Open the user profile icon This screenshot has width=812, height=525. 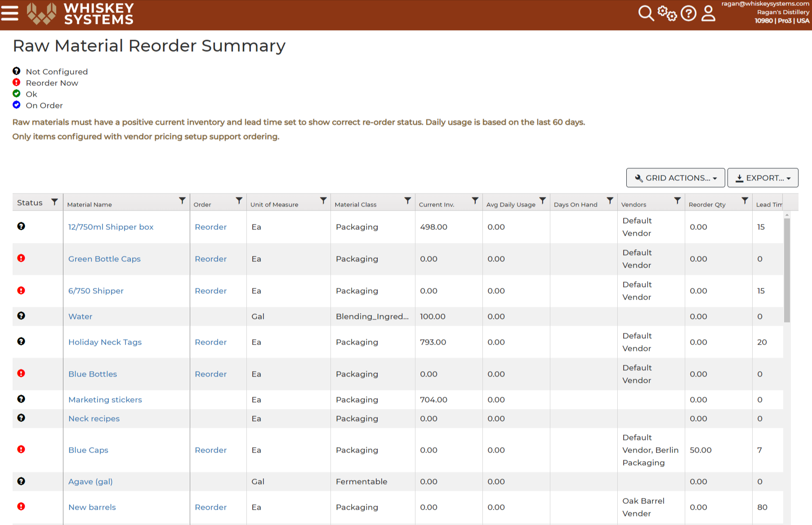[709, 13]
